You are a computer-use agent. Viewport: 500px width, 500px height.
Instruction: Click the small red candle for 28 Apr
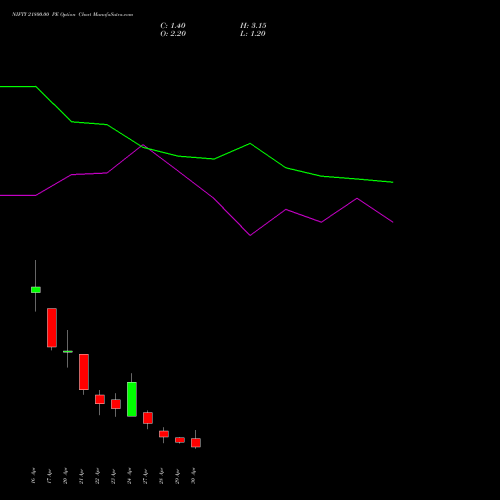click(164, 434)
